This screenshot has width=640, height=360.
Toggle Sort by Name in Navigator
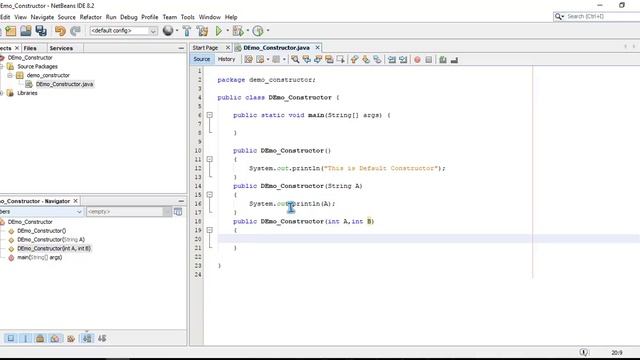click(x=87, y=338)
